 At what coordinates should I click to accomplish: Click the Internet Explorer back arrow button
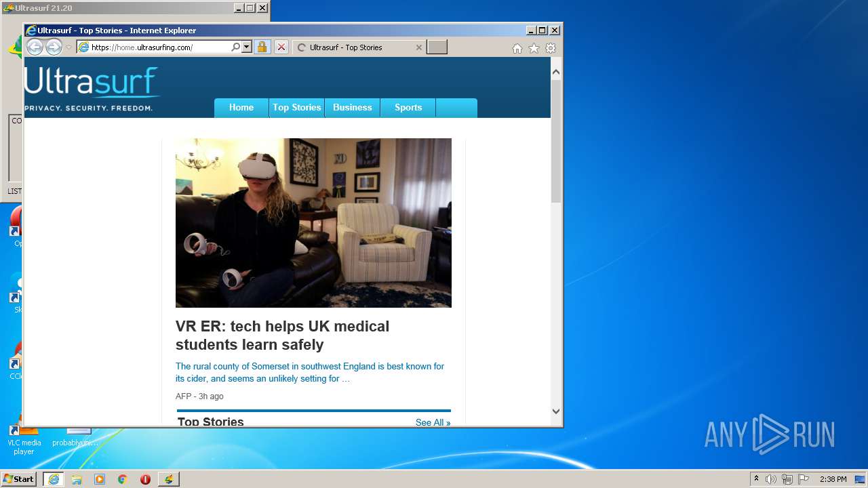coord(35,47)
